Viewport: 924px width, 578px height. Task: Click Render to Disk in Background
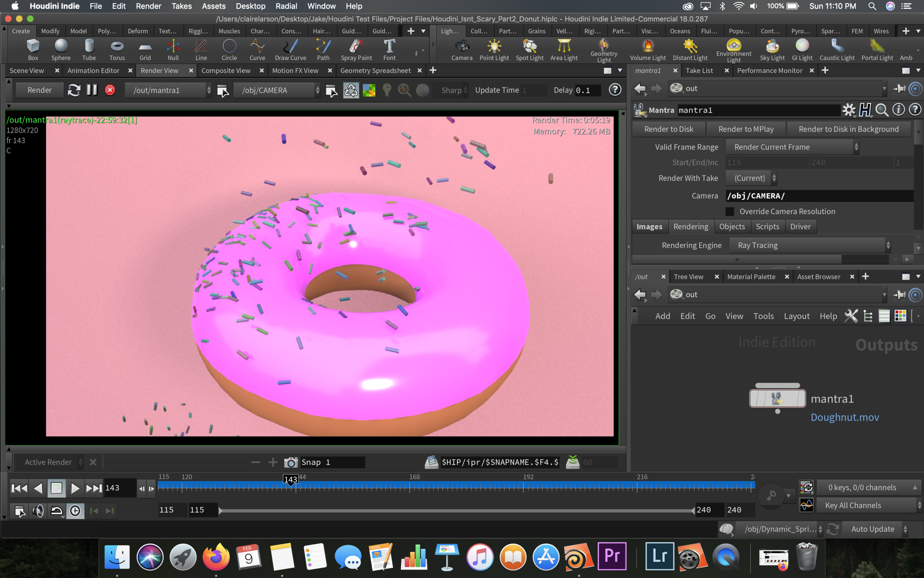tap(848, 129)
